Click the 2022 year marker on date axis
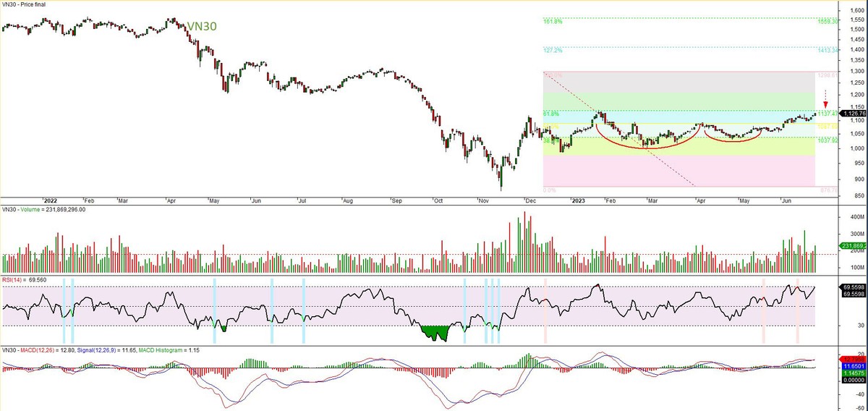The width and height of the screenshot is (868, 411). click(50, 199)
